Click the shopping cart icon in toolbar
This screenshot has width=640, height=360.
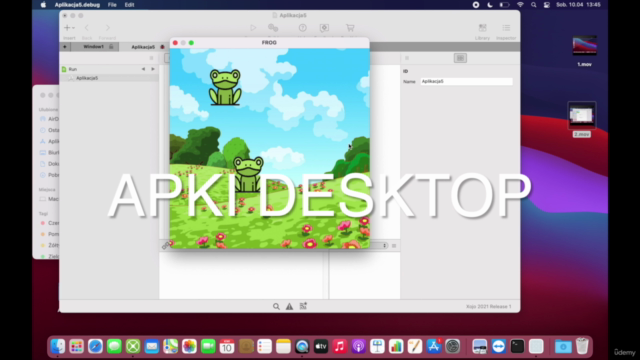(350, 28)
